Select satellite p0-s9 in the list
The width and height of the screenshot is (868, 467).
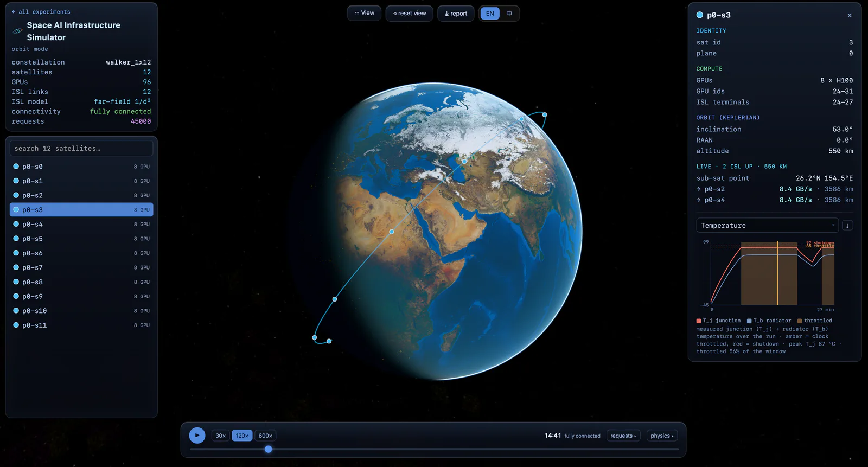[x=81, y=296]
